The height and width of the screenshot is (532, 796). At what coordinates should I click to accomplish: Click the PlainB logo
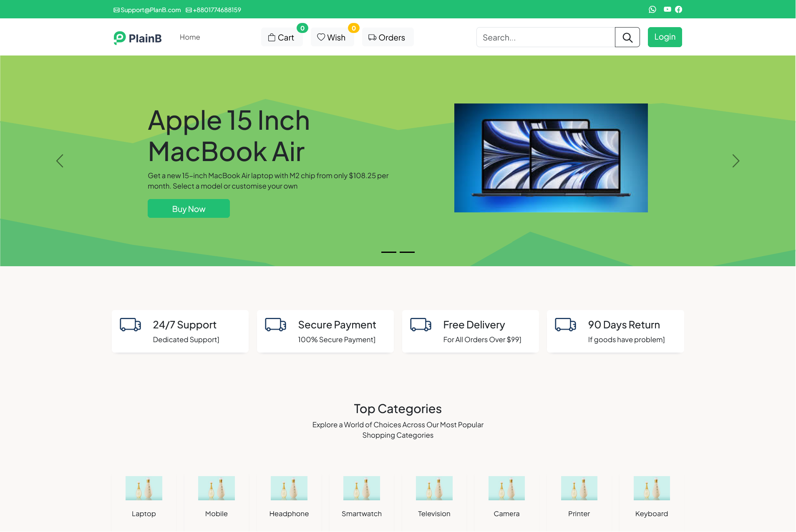[138, 38]
